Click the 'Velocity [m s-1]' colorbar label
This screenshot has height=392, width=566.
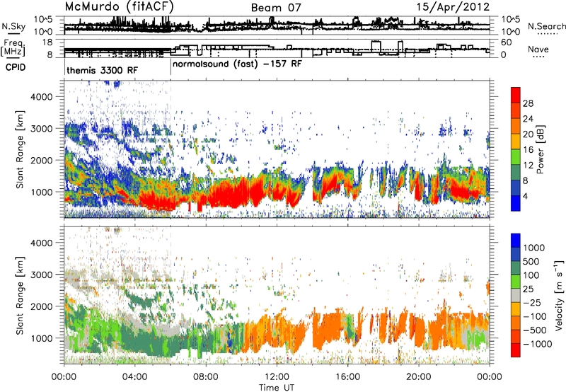click(x=559, y=295)
